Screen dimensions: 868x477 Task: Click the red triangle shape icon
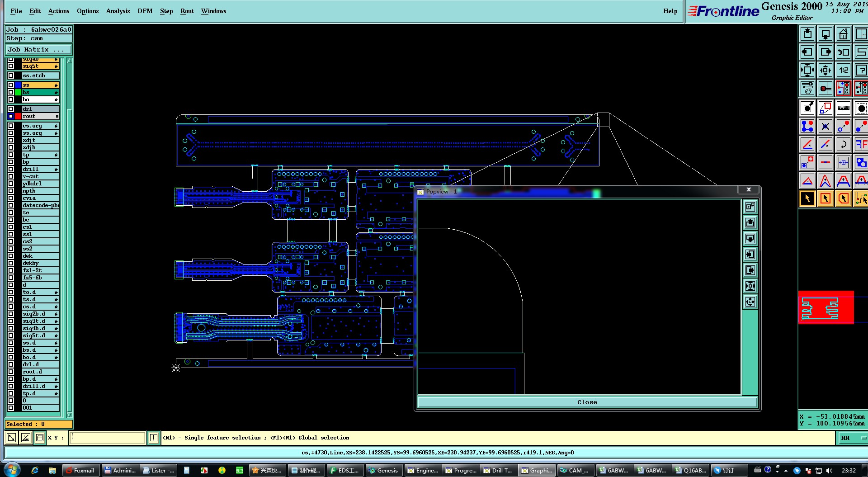click(x=807, y=180)
